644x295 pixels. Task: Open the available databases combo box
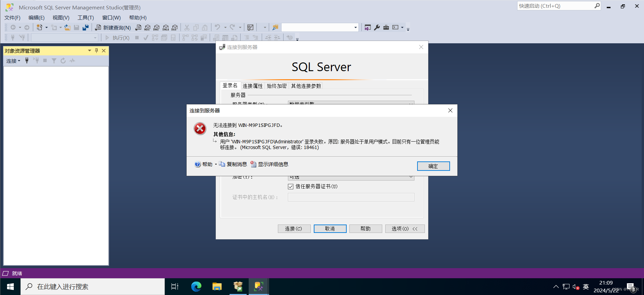coord(65,38)
